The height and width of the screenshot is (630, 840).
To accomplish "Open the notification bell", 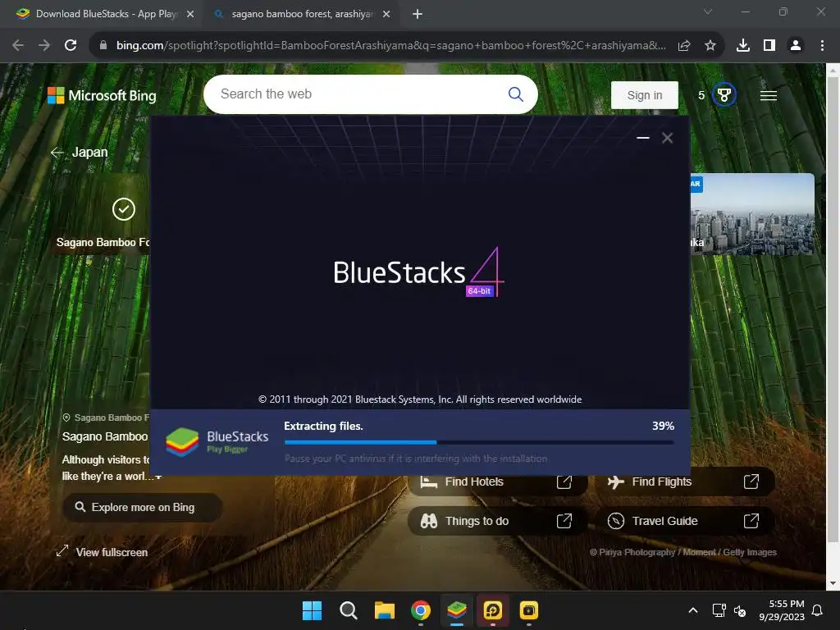I will pos(818,610).
